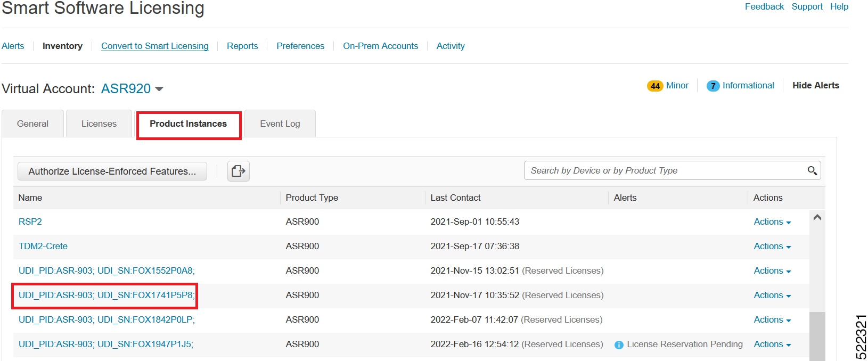Click the 44 Minor alerts badge
Image resolution: width=868 pixels, height=361 pixels.
655,86
